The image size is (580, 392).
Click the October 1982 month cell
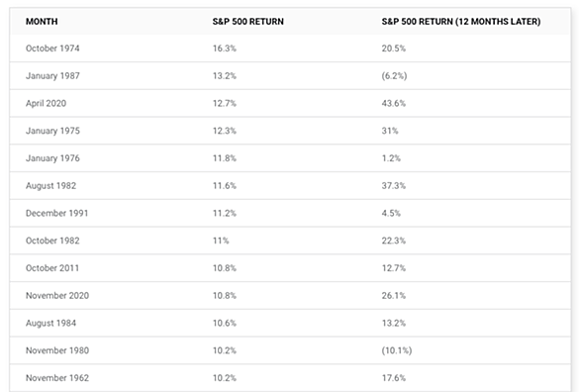point(52,241)
